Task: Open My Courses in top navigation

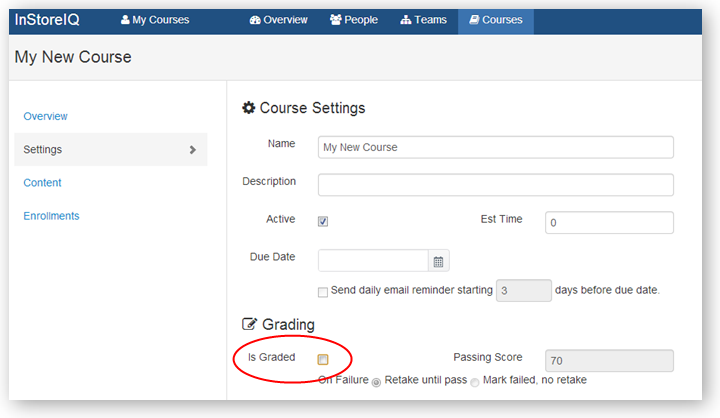Action: [155, 20]
